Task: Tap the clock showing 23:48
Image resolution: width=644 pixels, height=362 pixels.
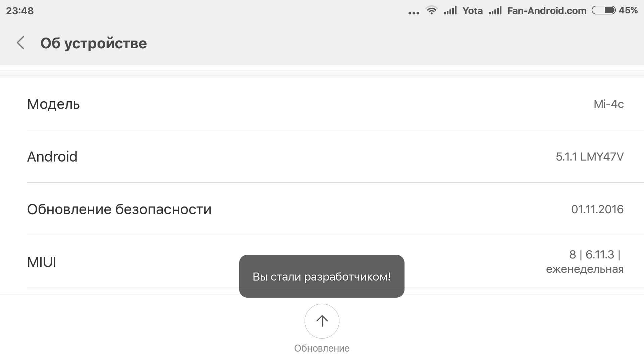Action: pyautogui.click(x=20, y=11)
